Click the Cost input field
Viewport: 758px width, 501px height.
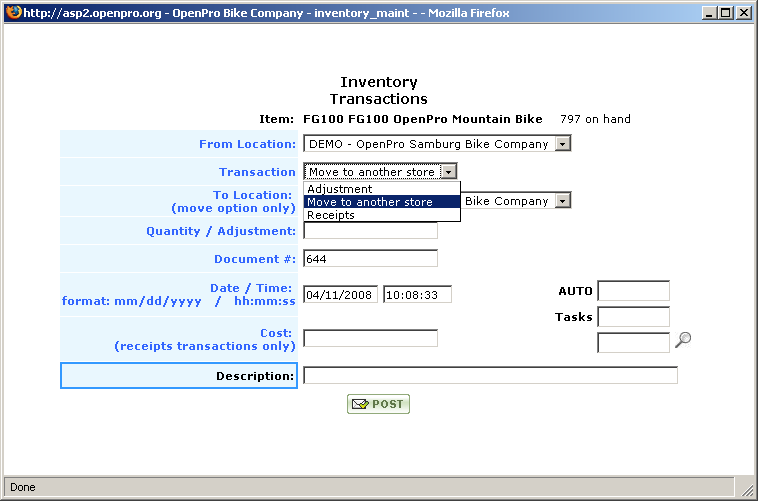[x=370, y=338]
